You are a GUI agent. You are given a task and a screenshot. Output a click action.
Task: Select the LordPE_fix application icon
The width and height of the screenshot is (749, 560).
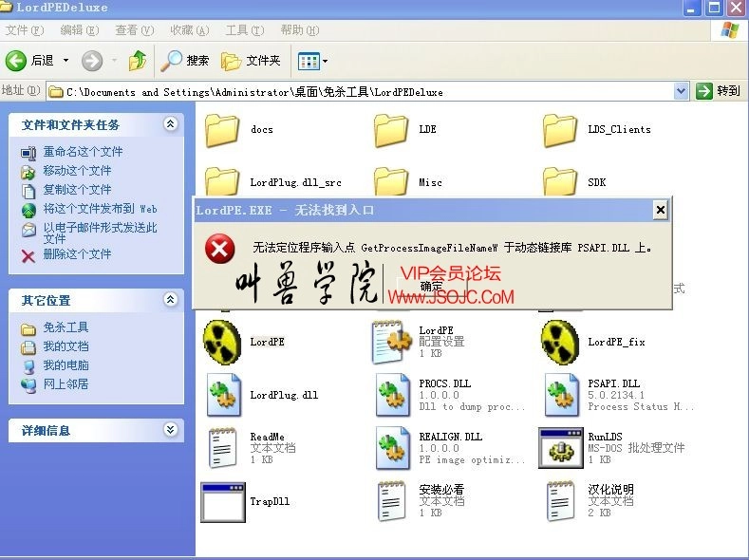pyautogui.click(x=560, y=342)
